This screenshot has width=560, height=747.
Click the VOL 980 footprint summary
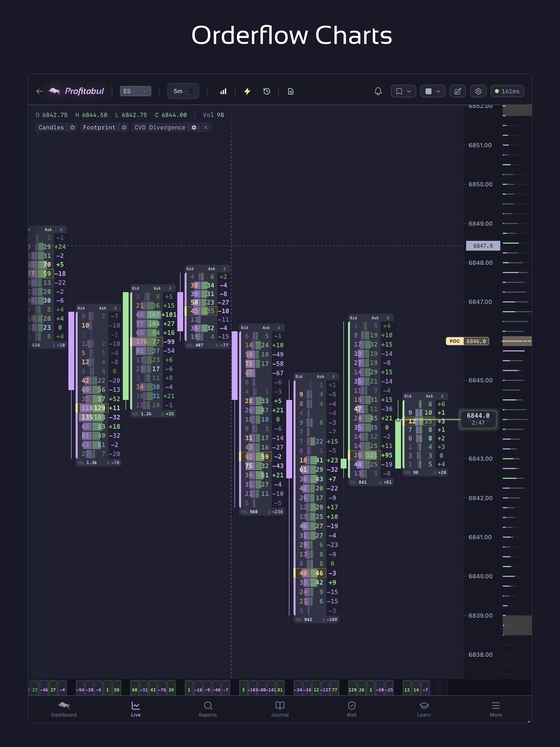262,512
